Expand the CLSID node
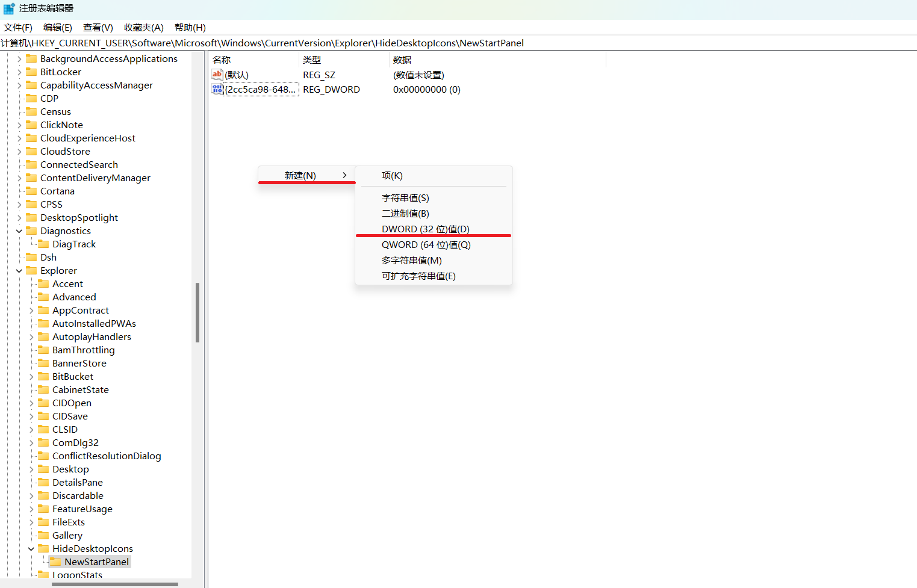This screenshot has width=917, height=588. coord(31,430)
